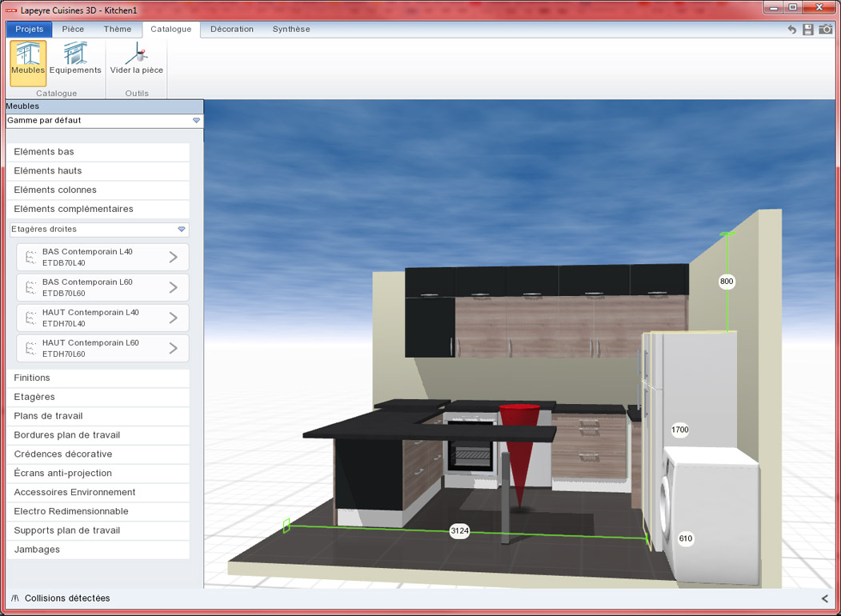The image size is (841, 616).
Task: Open the Finitions category
Action: coord(99,378)
